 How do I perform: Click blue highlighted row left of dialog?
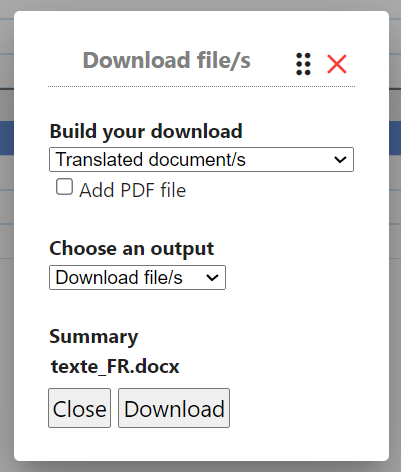coord(7,138)
